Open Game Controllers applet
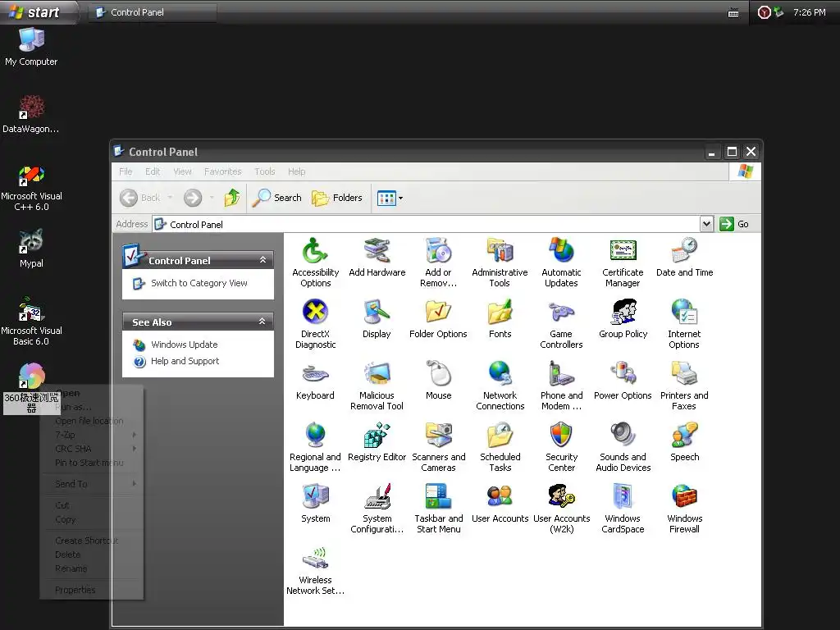The height and width of the screenshot is (630, 840). click(x=561, y=324)
